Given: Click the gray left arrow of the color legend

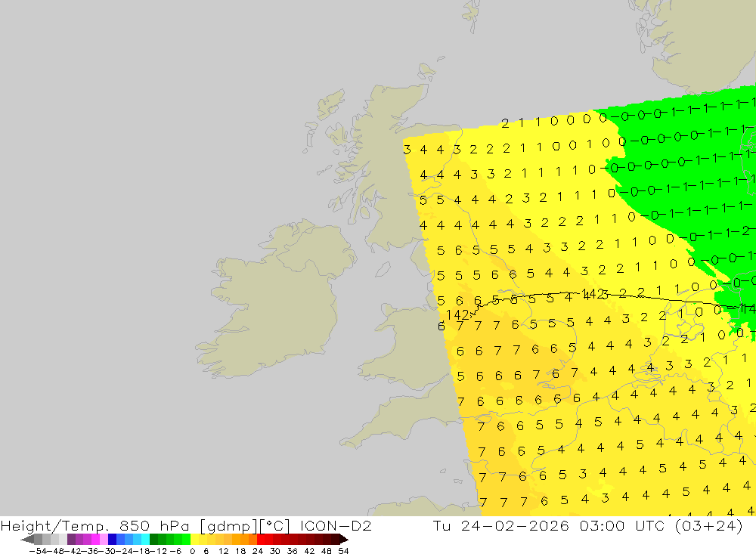Looking at the screenshot, I should pyautogui.click(x=27, y=539).
